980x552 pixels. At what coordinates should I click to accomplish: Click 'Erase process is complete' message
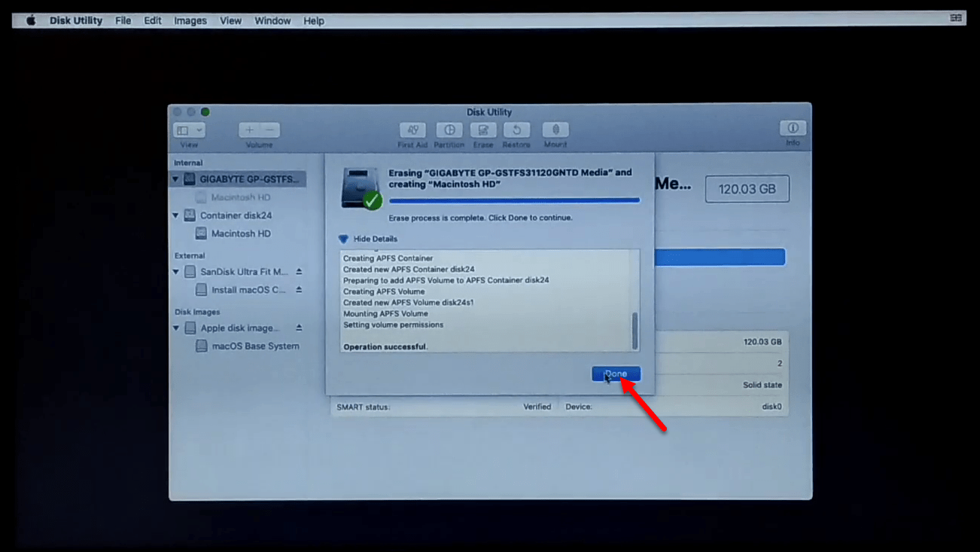[x=480, y=218]
